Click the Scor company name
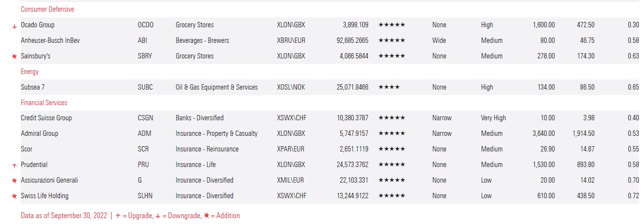Screen dimensions: 644x224 click(x=27, y=149)
